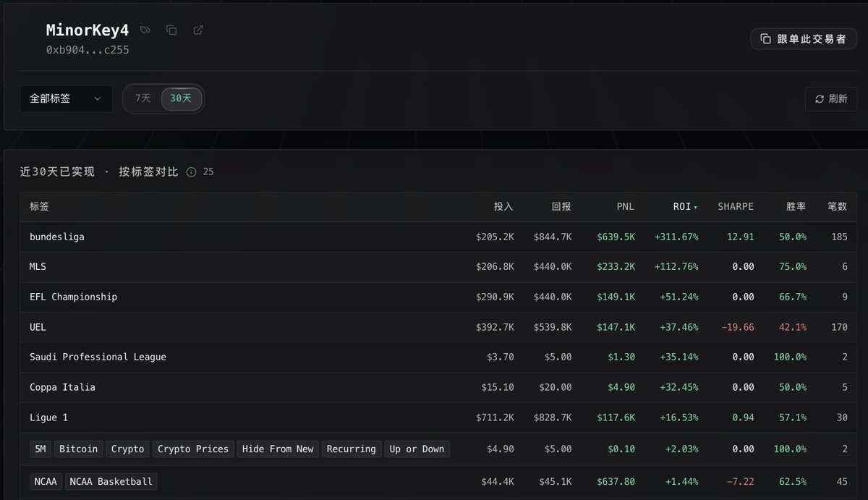
Task: Open the external link icon next to MinorKey4
Action: 198,30
